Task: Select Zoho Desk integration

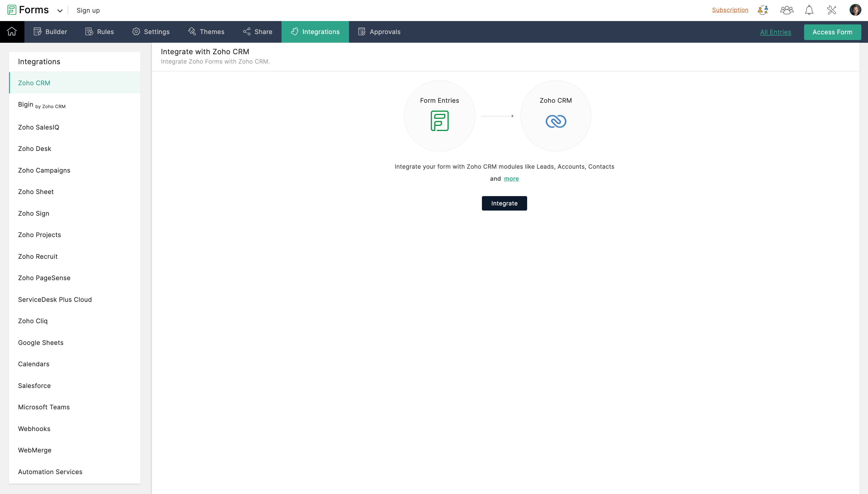Action: [x=75, y=149]
